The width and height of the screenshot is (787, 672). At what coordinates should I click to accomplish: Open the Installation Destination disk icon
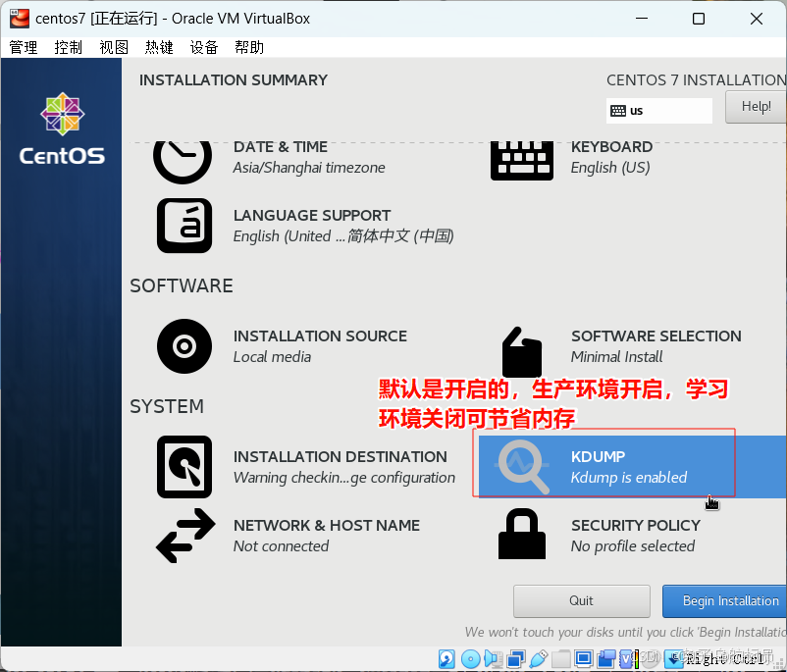click(184, 467)
